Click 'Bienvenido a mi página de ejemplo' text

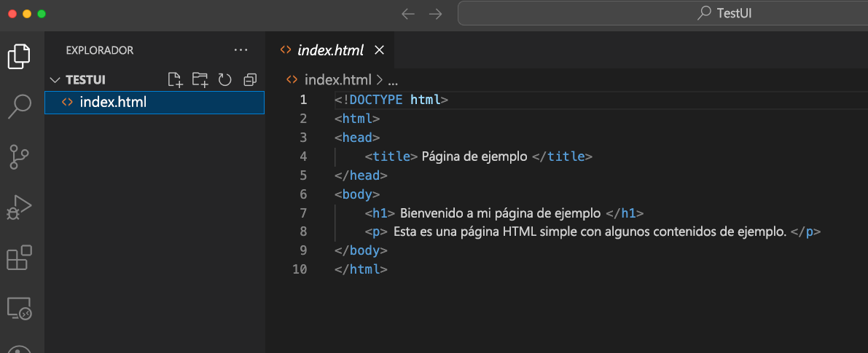[x=500, y=213]
